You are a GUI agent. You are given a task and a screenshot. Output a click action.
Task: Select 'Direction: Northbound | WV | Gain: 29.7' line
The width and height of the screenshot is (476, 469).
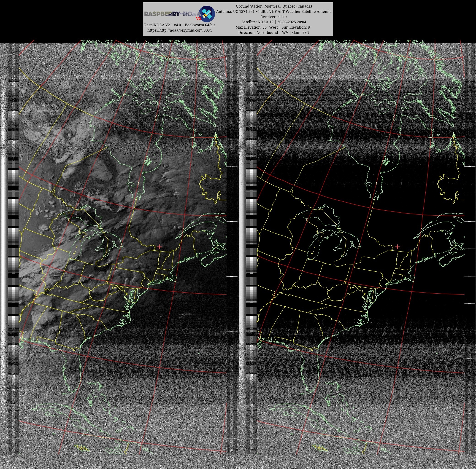[x=274, y=32]
